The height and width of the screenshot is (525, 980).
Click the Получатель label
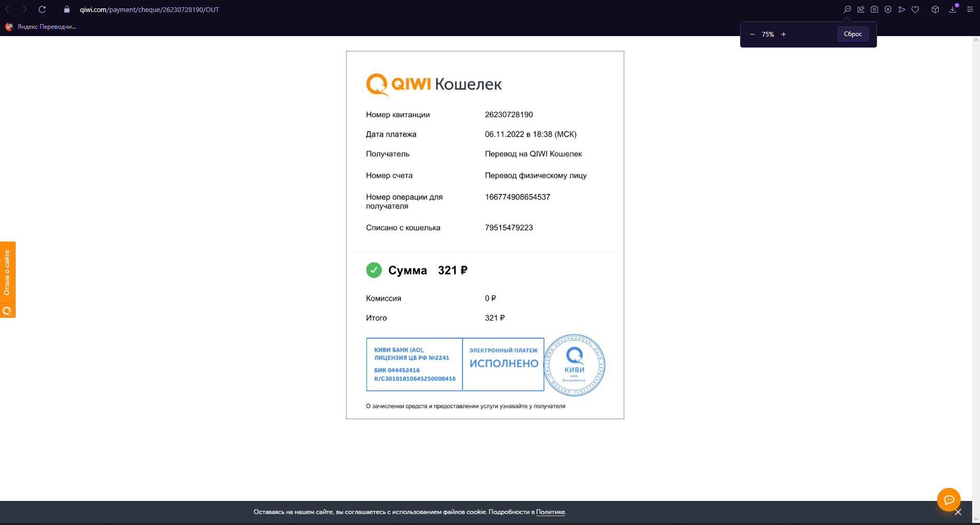[x=388, y=154]
